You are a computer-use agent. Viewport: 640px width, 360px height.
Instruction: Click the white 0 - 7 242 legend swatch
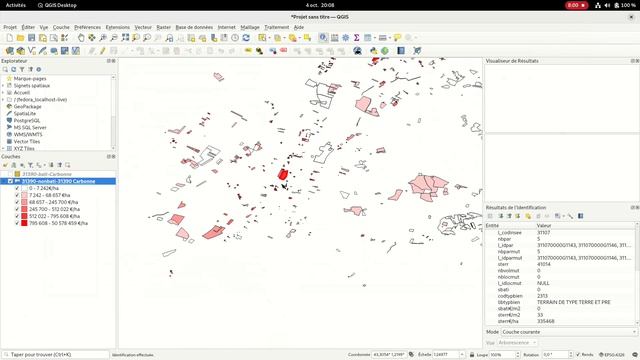pyautogui.click(x=24, y=188)
